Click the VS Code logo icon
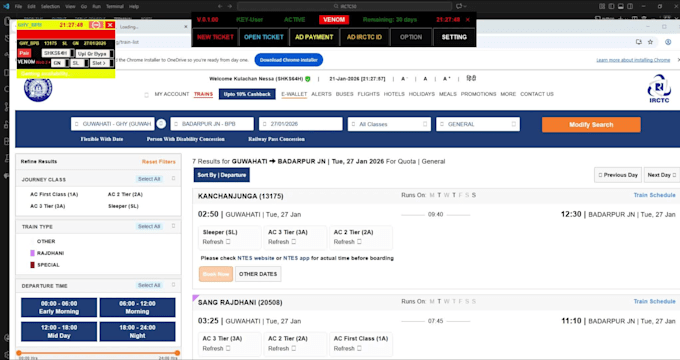Screen dimensions: 680x360 coord(6,6)
